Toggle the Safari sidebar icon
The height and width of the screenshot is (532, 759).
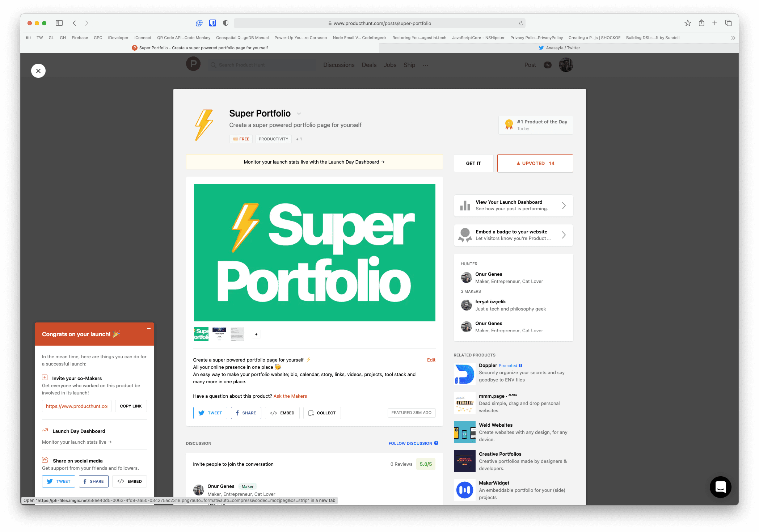click(59, 23)
